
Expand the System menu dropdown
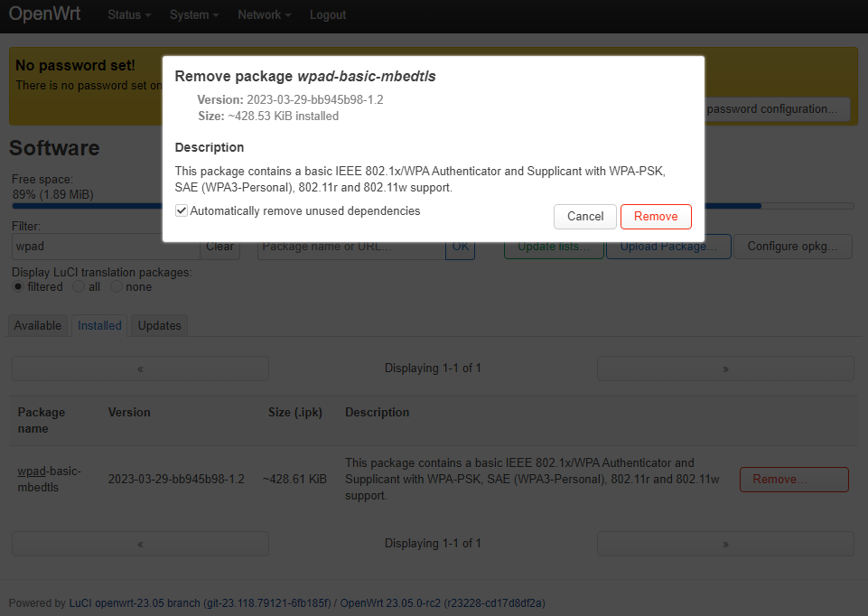pos(192,14)
